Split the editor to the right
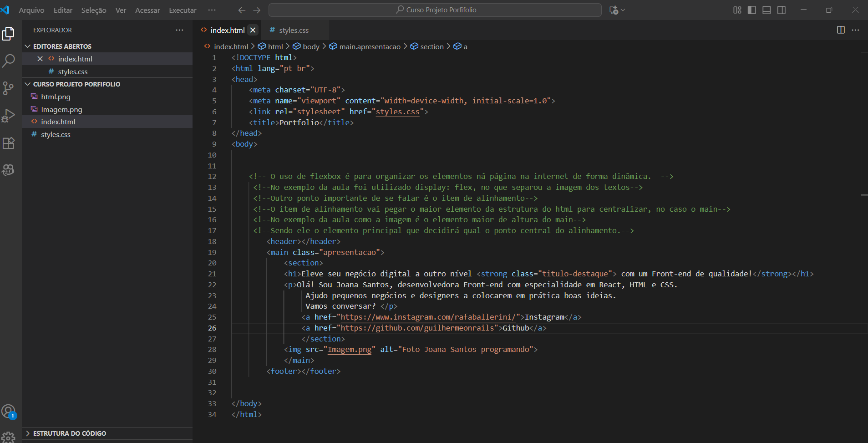Image resolution: width=868 pixels, height=443 pixels. (x=841, y=30)
